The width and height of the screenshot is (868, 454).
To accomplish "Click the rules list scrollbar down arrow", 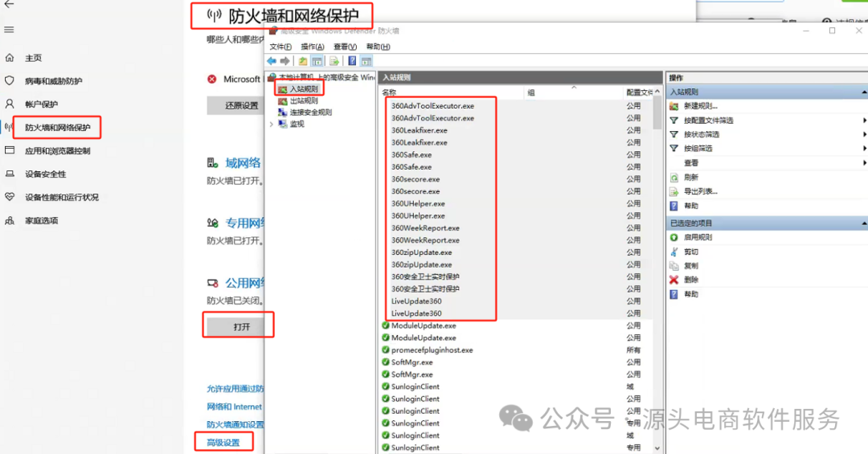I will pyautogui.click(x=657, y=448).
